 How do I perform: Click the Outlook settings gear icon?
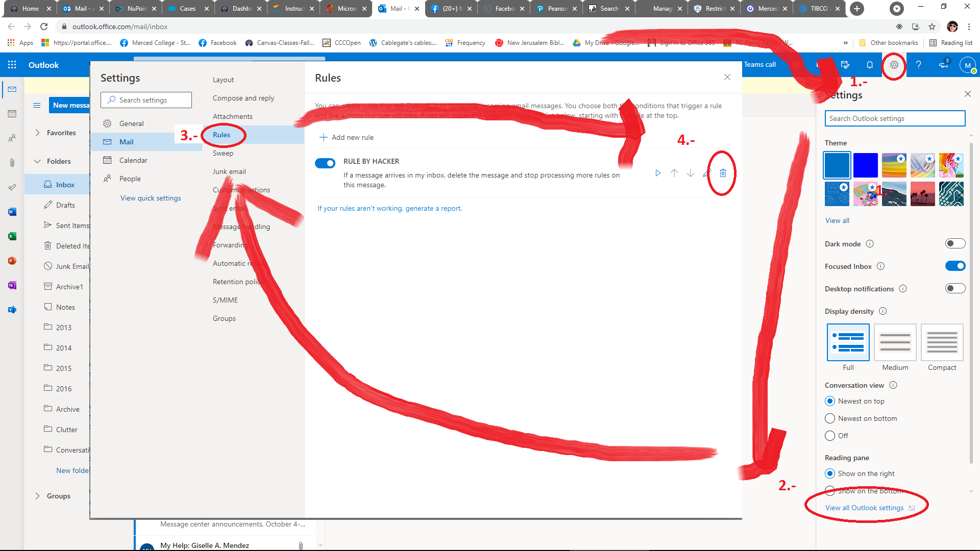pos(894,65)
